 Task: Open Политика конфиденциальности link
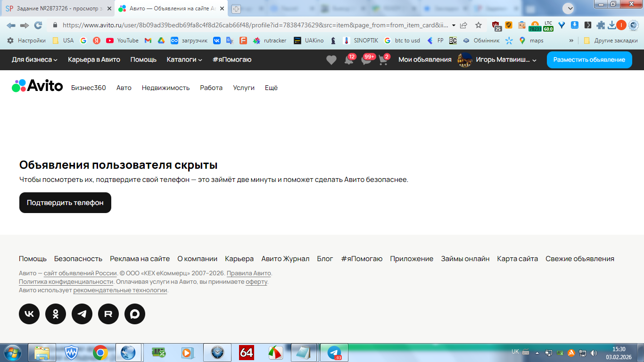click(66, 282)
